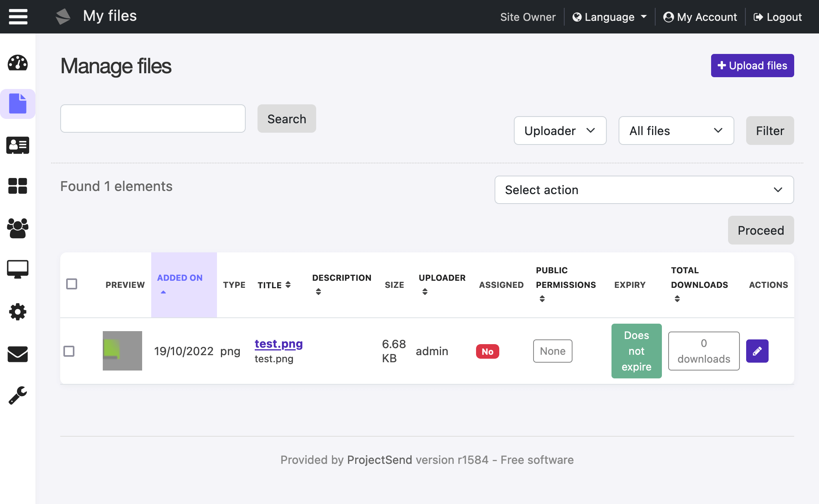Open the All files dropdown

[x=676, y=131]
